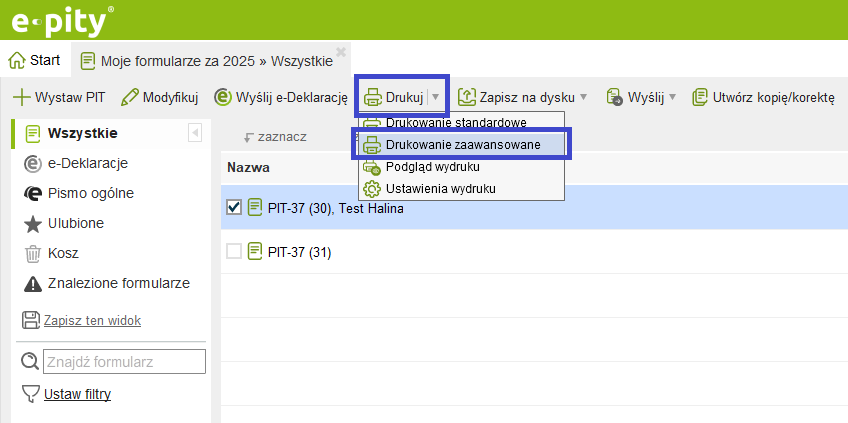Click the Wystaw PIT plus icon
The width and height of the screenshot is (848, 423).
[x=21, y=98]
